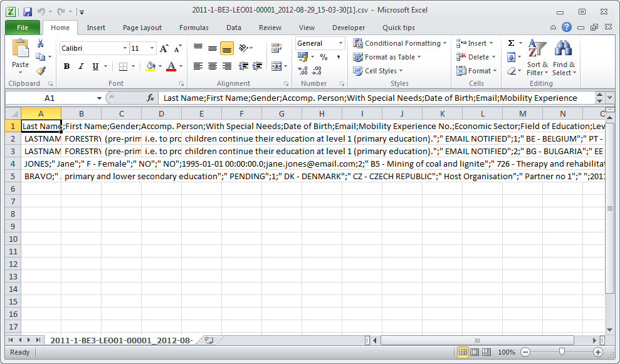Apply the cell Borders icon
Viewport: 620px width, 364px height.
click(x=123, y=66)
